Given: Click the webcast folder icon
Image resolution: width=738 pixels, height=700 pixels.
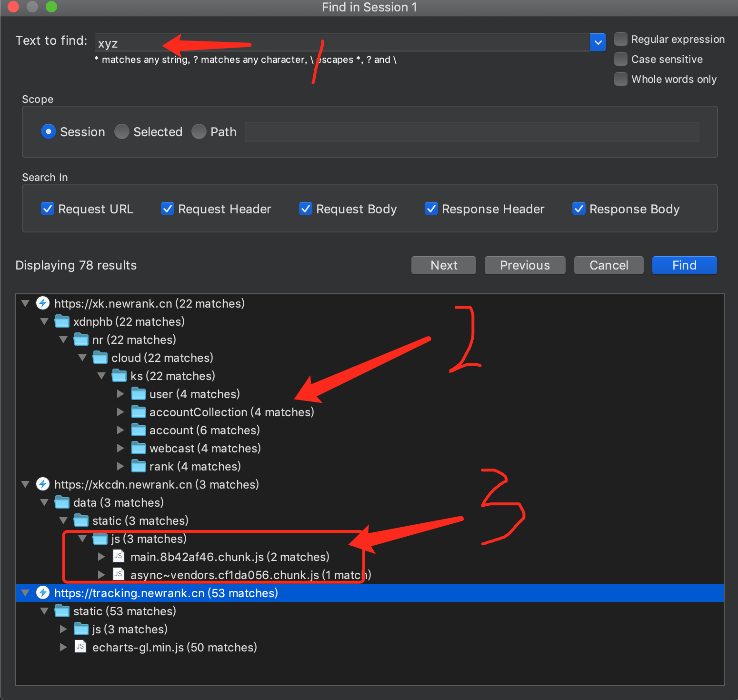Looking at the screenshot, I should [x=138, y=448].
